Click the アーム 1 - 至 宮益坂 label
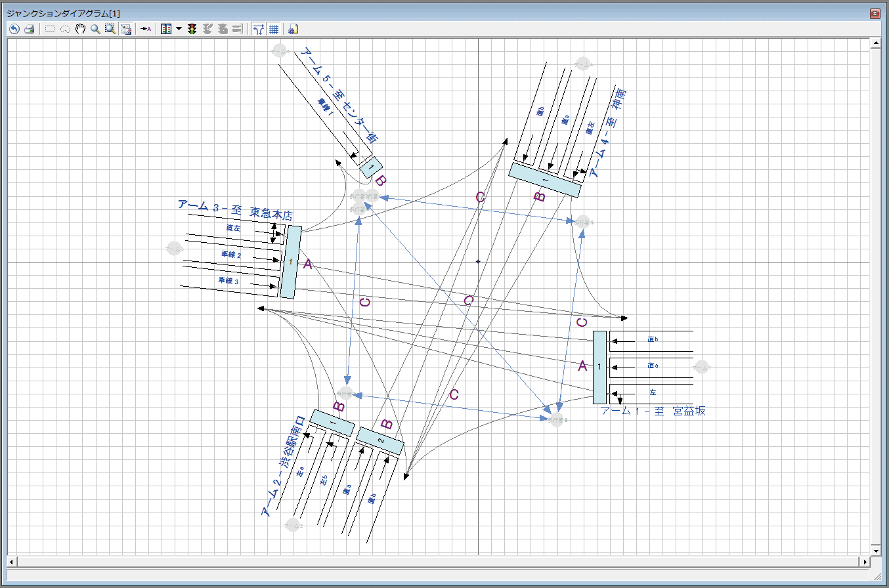Image resolution: width=889 pixels, height=588 pixels. [x=653, y=411]
